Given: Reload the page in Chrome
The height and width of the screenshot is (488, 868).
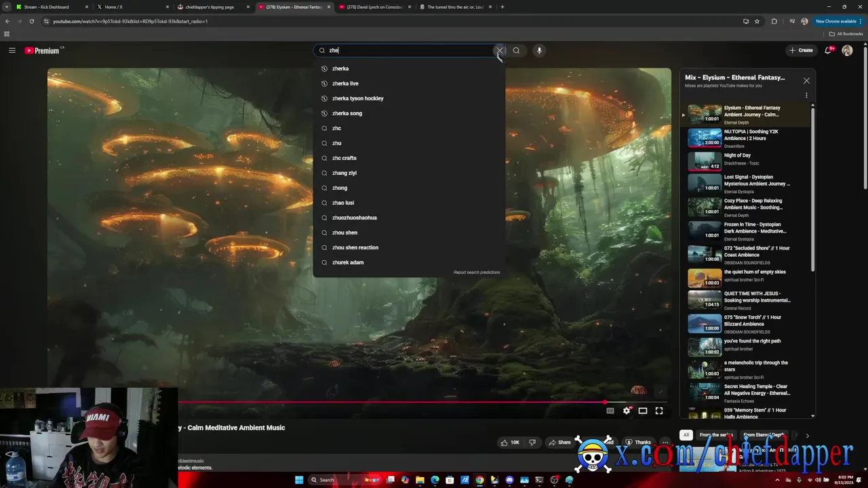Looking at the screenshot, I should (x=31, y=21).
